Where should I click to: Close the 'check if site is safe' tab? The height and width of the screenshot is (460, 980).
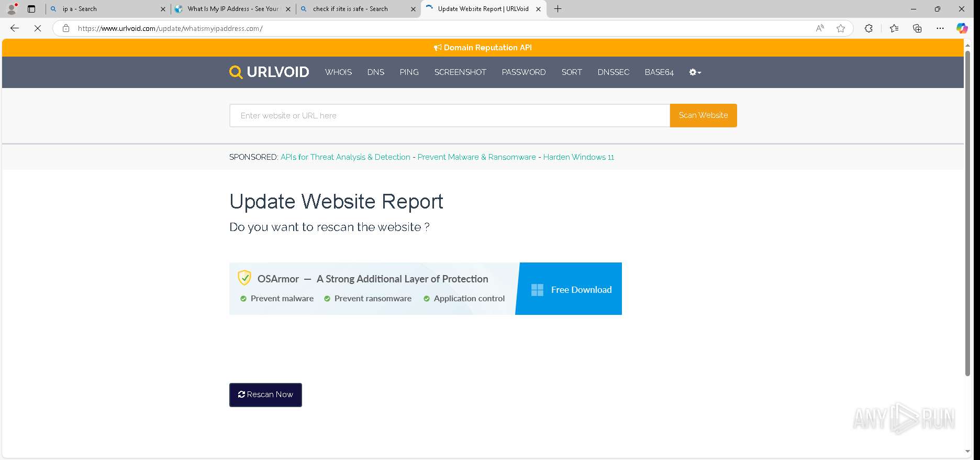tap(413, 9)
